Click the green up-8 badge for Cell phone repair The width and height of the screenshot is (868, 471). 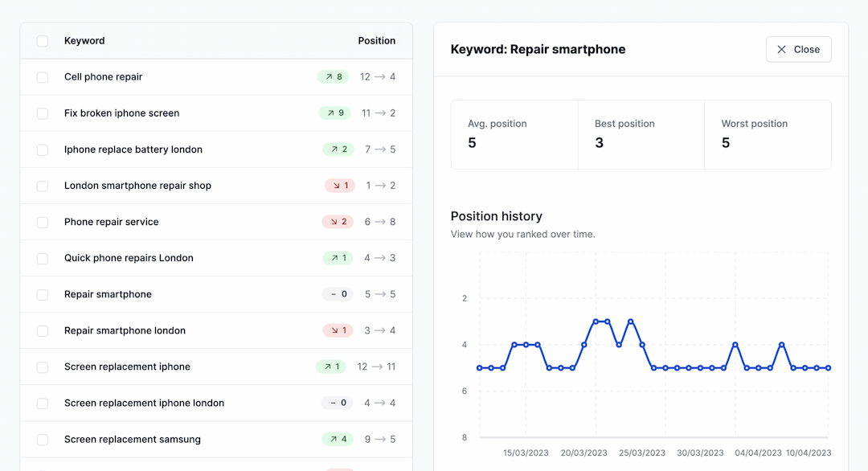coord(334,77)
